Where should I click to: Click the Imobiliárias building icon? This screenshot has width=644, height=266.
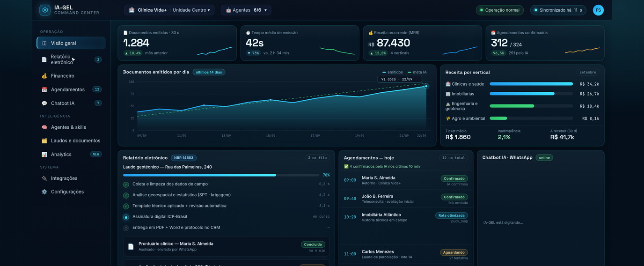coord(448,94)
